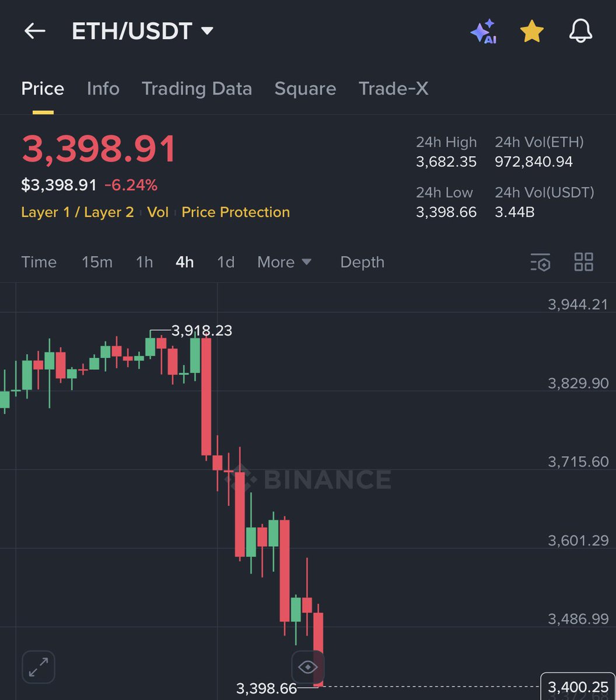Expand the chart to fullscreen
Viewport: 616px width, 700px height.
coord(38,667)
